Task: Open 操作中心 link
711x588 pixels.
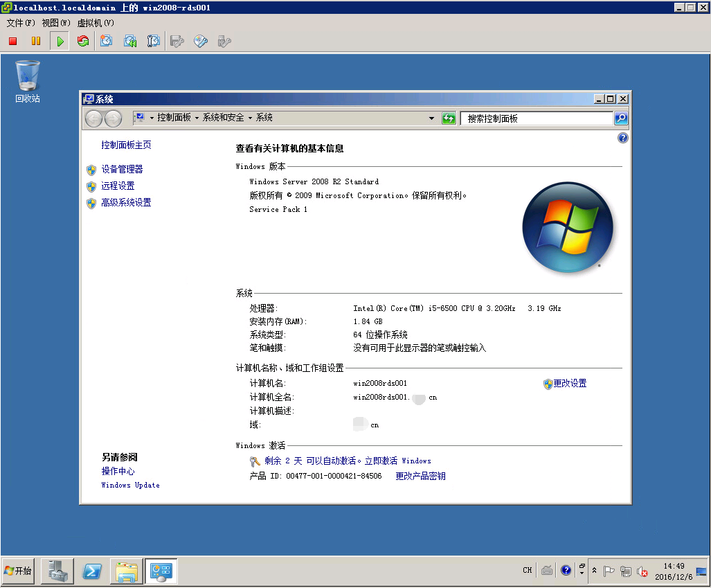Action: point(118,471)
